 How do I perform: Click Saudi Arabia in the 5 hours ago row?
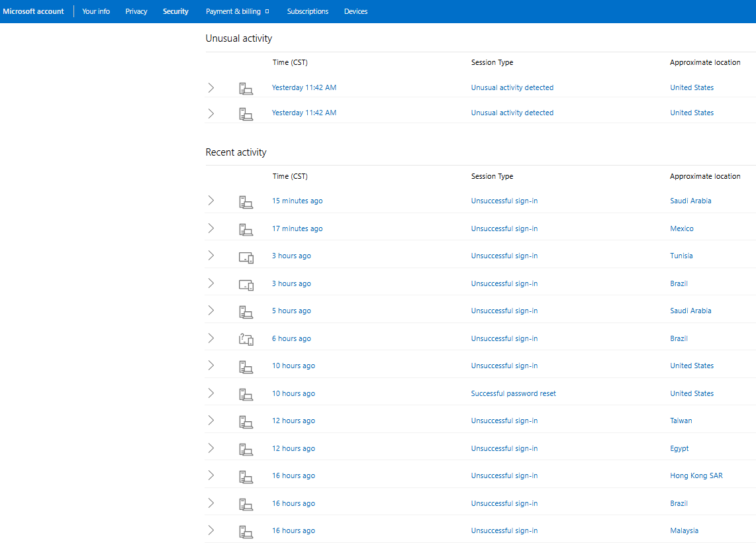[690, 311]
